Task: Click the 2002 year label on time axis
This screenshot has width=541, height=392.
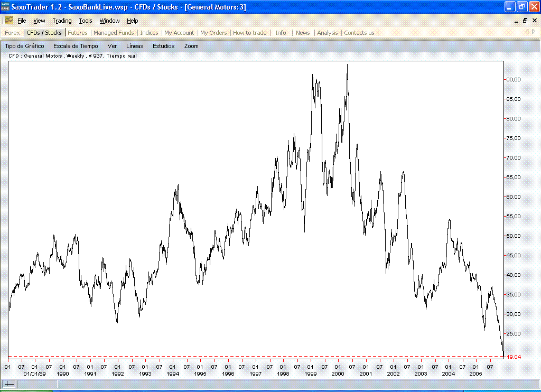Action: [x=393, y=374]
